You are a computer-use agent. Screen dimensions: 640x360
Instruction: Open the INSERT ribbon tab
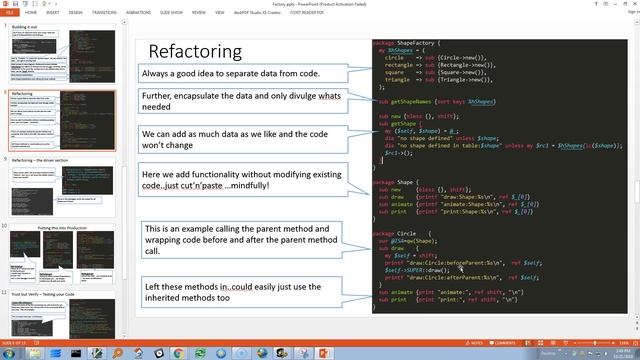53,13
